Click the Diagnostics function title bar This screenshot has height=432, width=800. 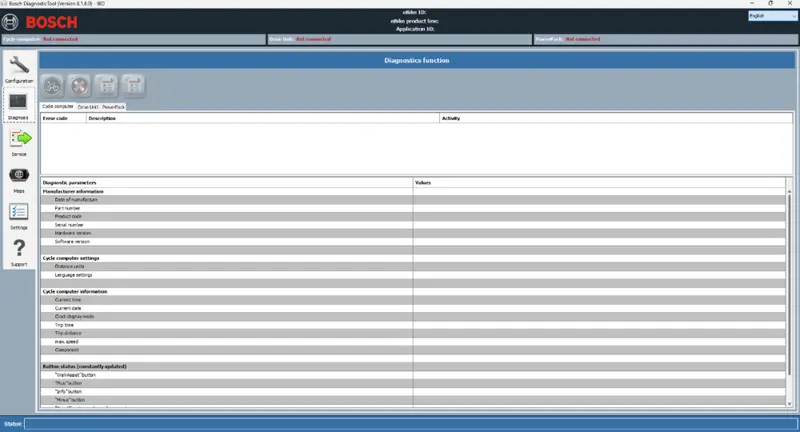coord(417,60)
